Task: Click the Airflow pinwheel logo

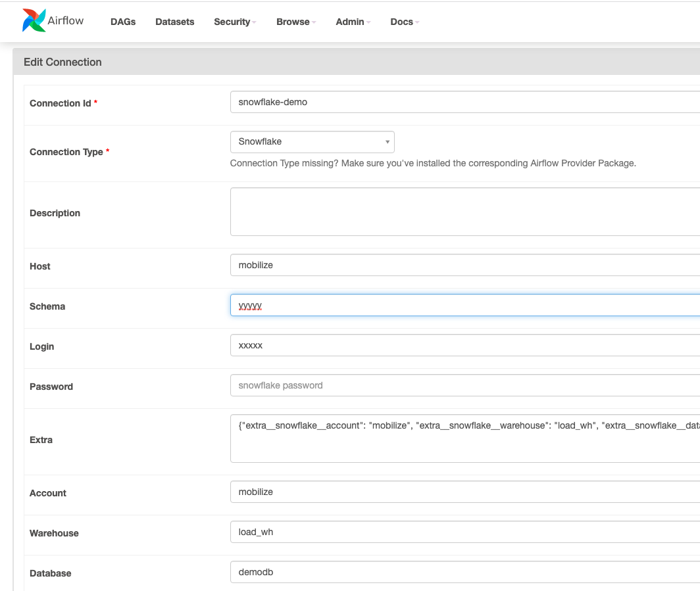Action: point(34,20)
